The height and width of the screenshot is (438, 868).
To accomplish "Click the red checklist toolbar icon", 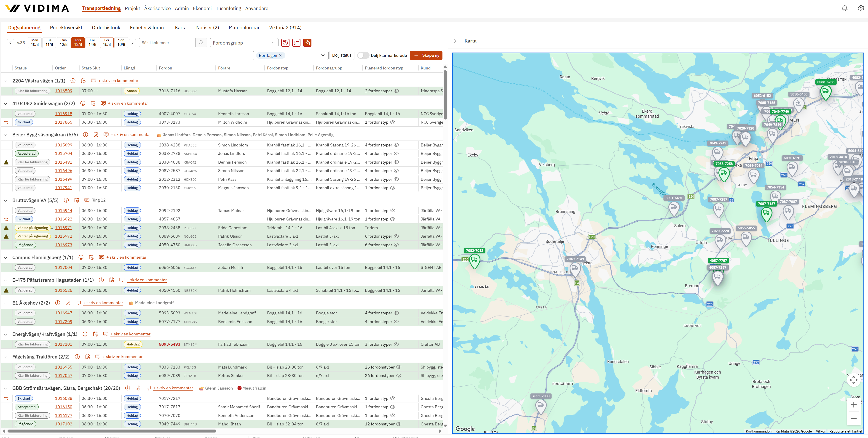I will coord(296,43).
